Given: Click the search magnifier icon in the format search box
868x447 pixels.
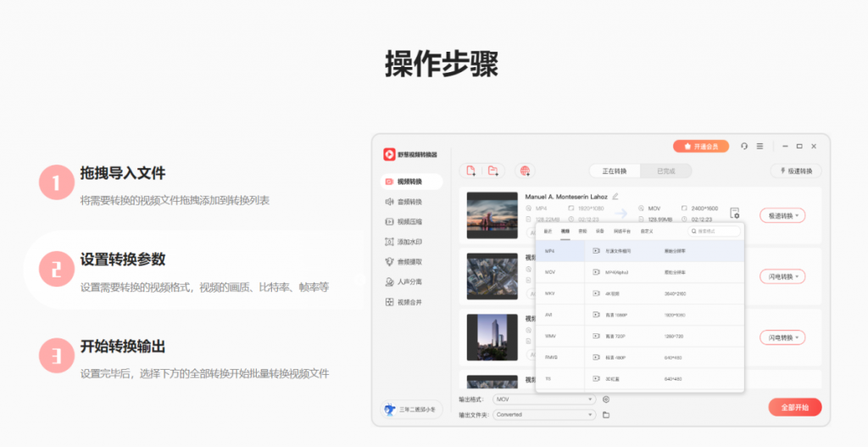Looking at the screenshot, I should pyautogui.click(x=693, y=231).
